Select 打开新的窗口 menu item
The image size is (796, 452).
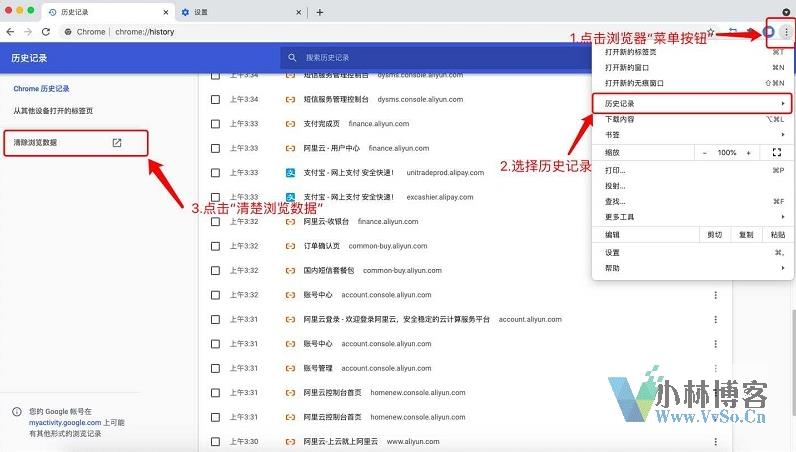click(693, 68)
